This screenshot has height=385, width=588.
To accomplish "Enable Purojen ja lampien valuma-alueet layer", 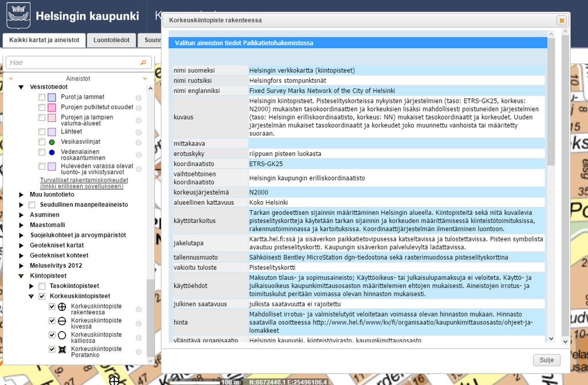I will point(42,118).
